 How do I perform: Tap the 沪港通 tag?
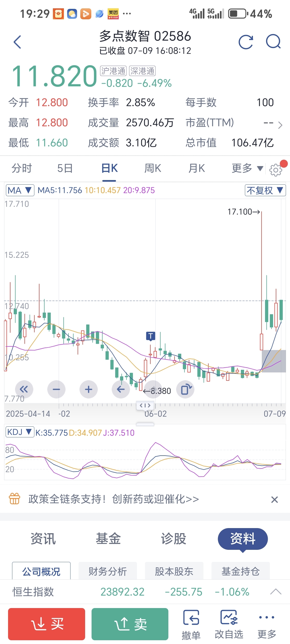click(113, 71)
